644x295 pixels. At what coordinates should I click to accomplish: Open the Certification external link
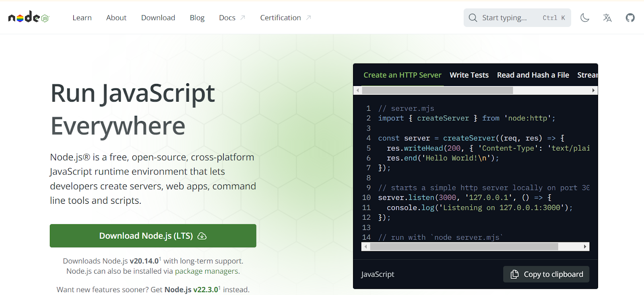point(285,18)
